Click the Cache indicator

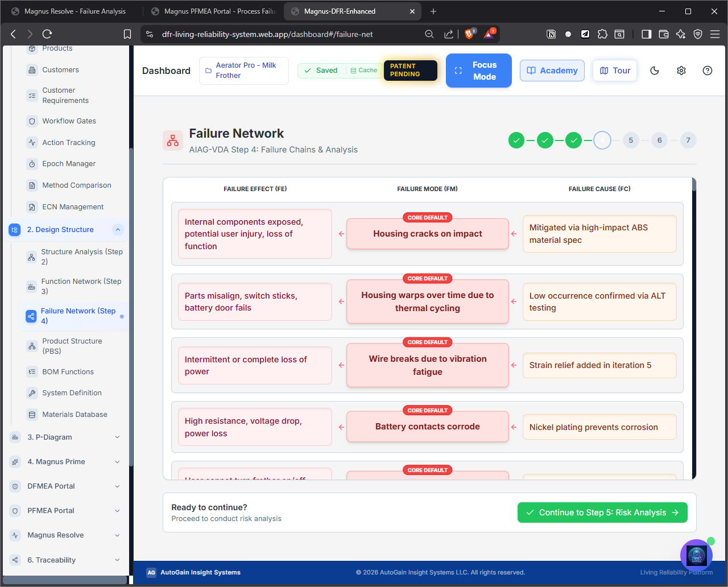pyautogui.click(x=364, y=71)
